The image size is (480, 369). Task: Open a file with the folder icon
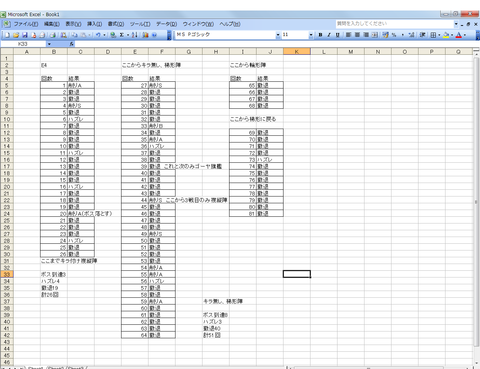click(16, 35)
